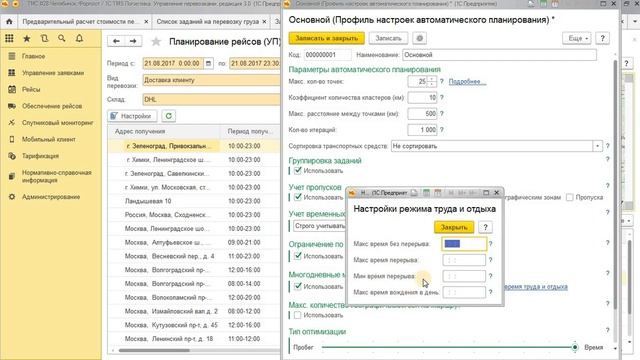Open Администрирование section
Screen dimensions: 640x360
pyautogui.click(x=51, y=197)
